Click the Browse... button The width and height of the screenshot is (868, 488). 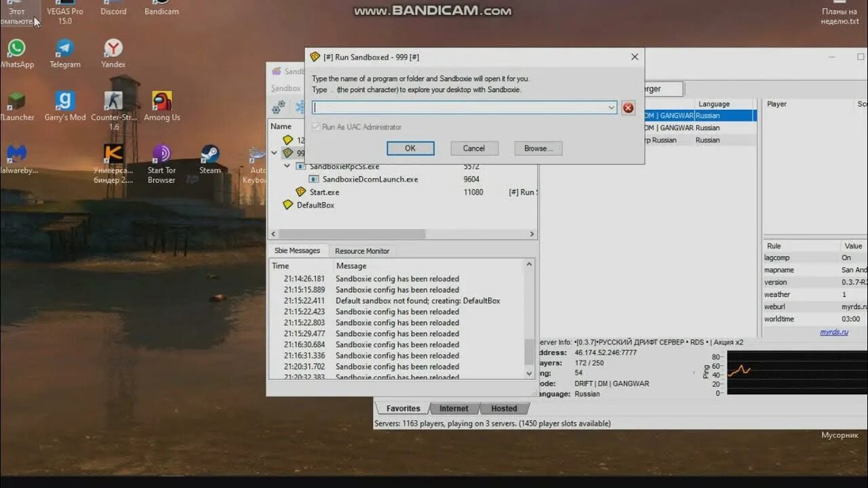pyautogui.click(x=538, y=148)
